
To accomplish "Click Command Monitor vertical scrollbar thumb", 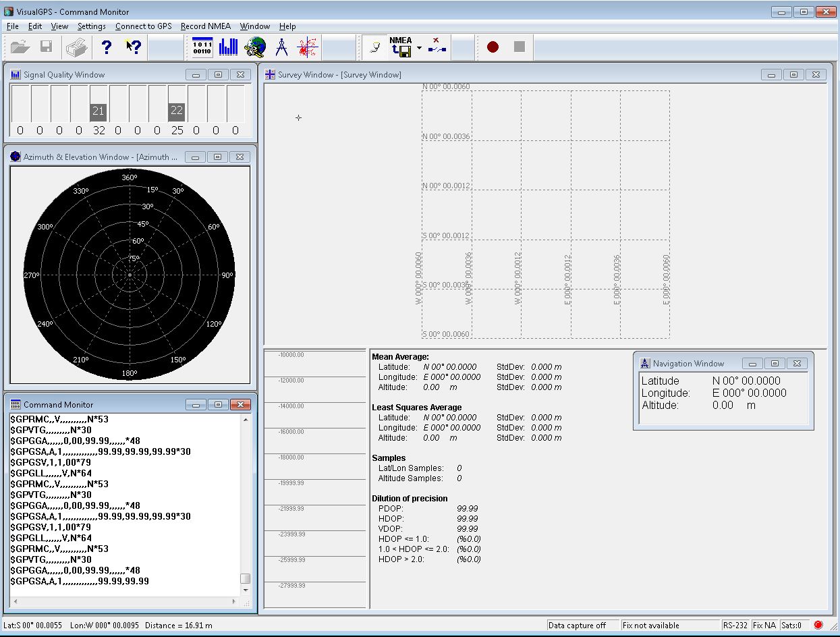I will 246,578.
